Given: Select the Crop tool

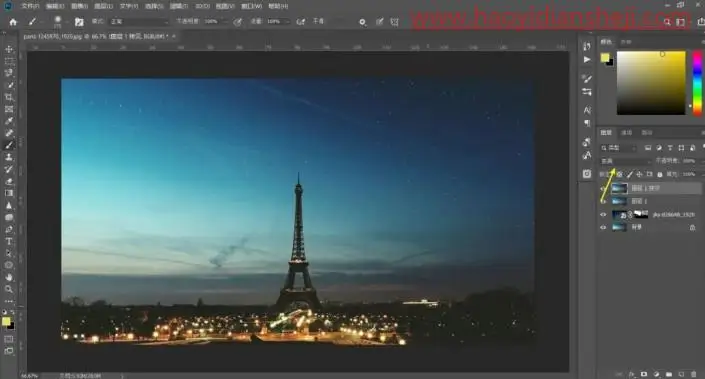Looking at the screenshot, I should [x=9, y=97].
